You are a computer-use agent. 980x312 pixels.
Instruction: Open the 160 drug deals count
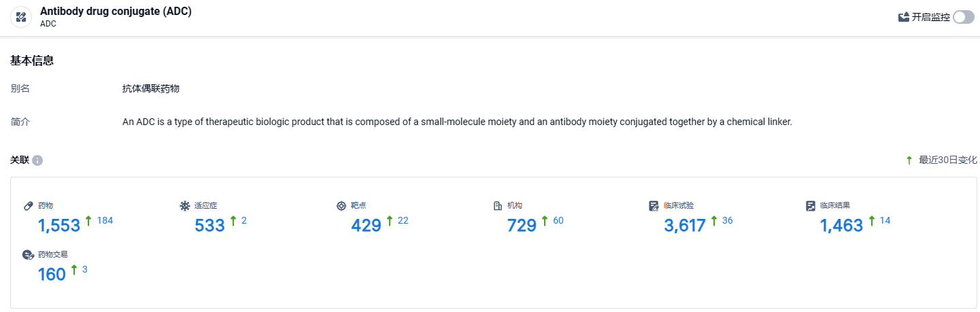(x=52, y=274)
